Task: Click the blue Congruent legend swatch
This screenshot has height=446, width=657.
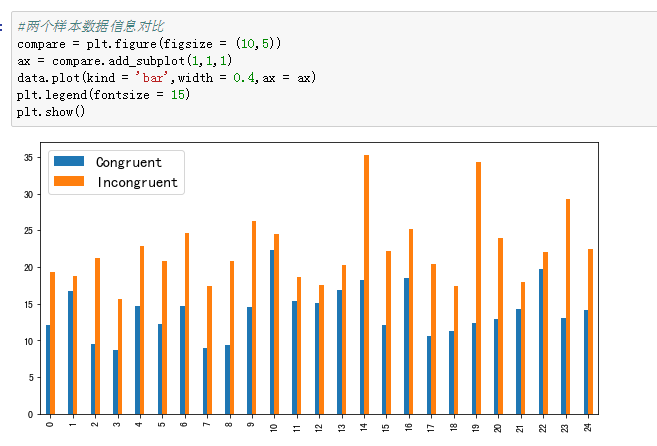Action: [x=69, y=161]
